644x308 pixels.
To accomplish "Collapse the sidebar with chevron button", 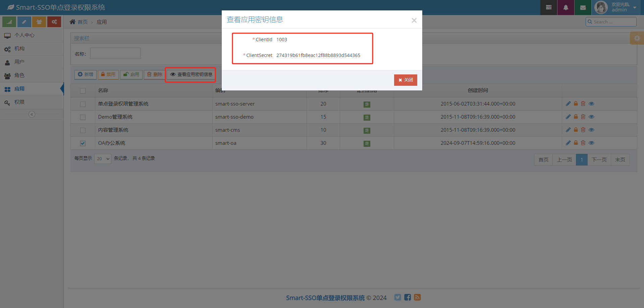I will click(x=32, y=114).
